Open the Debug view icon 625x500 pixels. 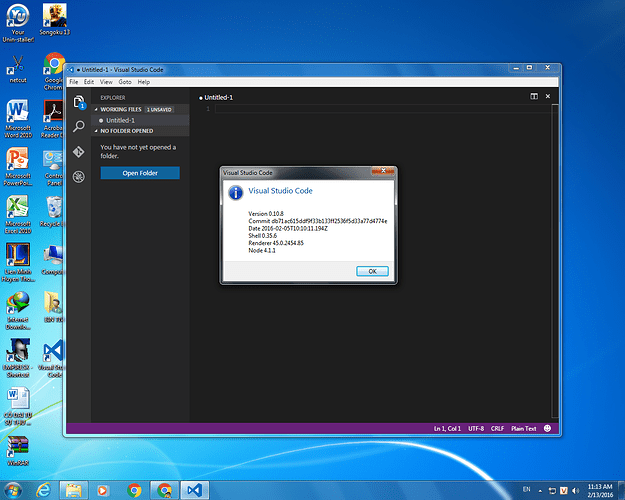point(79,177)
